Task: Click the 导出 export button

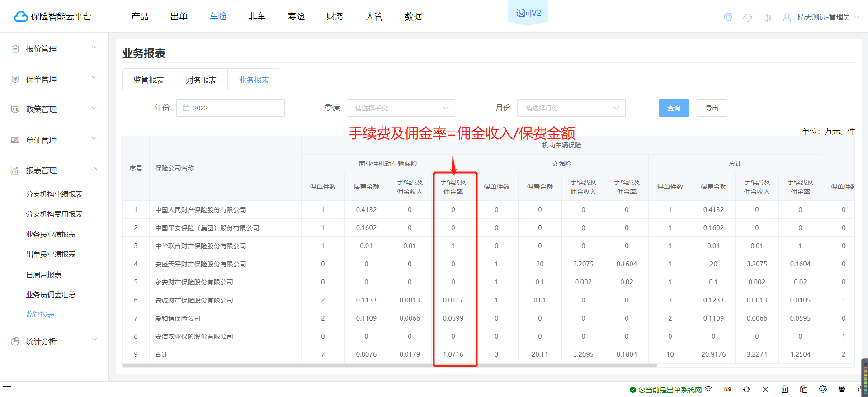Action: coord(712,108)
